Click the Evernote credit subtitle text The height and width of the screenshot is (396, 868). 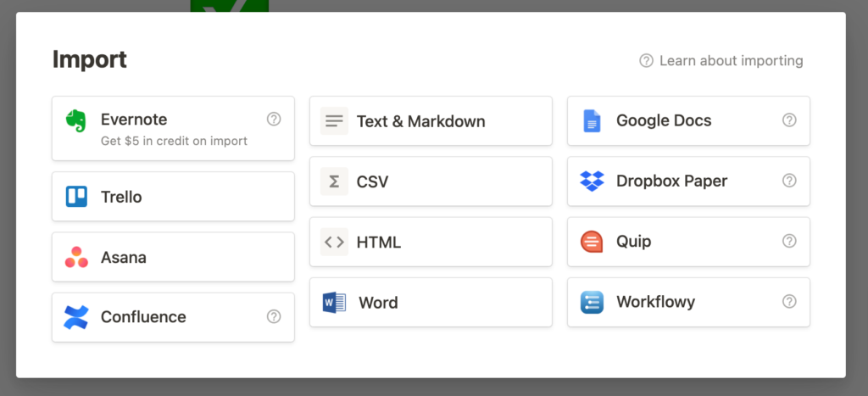[x=174, y=142]
